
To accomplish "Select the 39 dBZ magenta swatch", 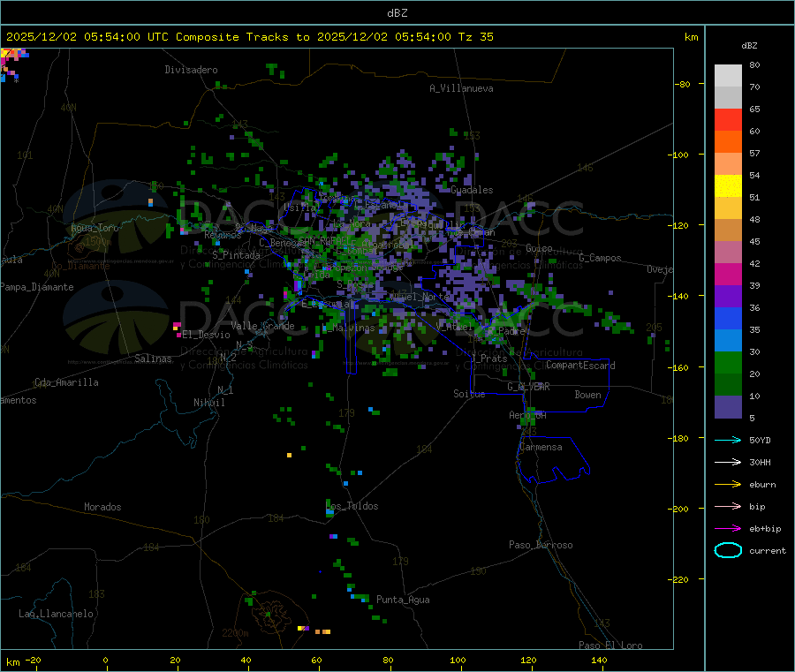I will (x=728, y=274).
